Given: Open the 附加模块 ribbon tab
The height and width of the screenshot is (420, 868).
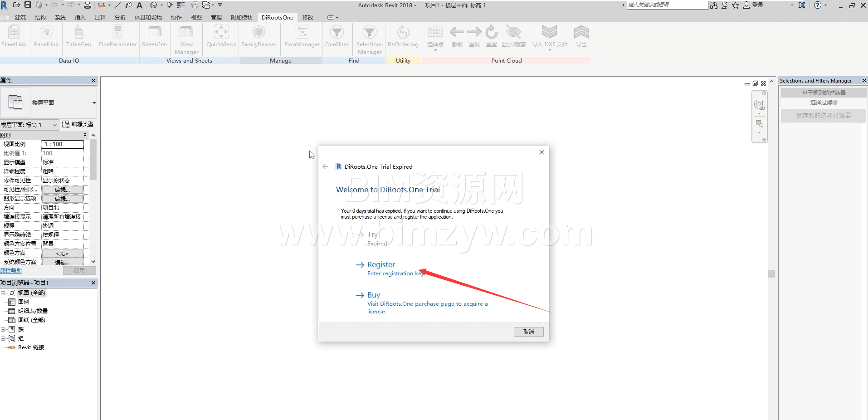Looking at the screenshot, I should tap(241, 17).
